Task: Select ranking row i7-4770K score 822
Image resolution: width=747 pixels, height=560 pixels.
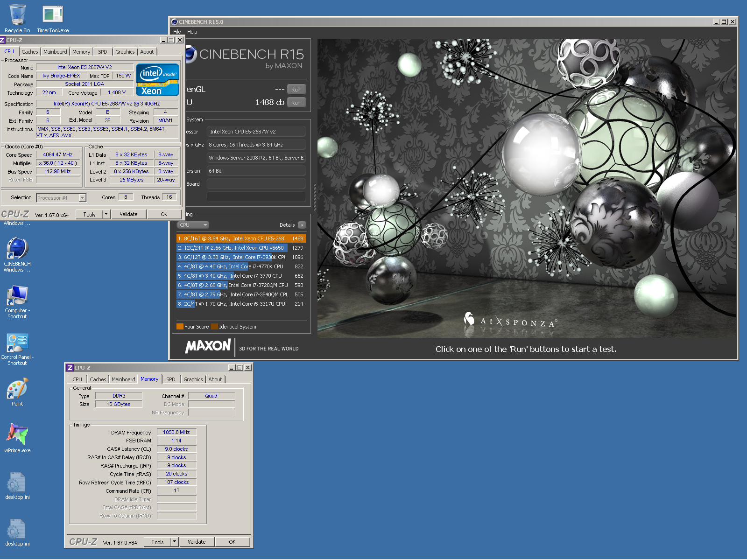Action: pos(241,266)
